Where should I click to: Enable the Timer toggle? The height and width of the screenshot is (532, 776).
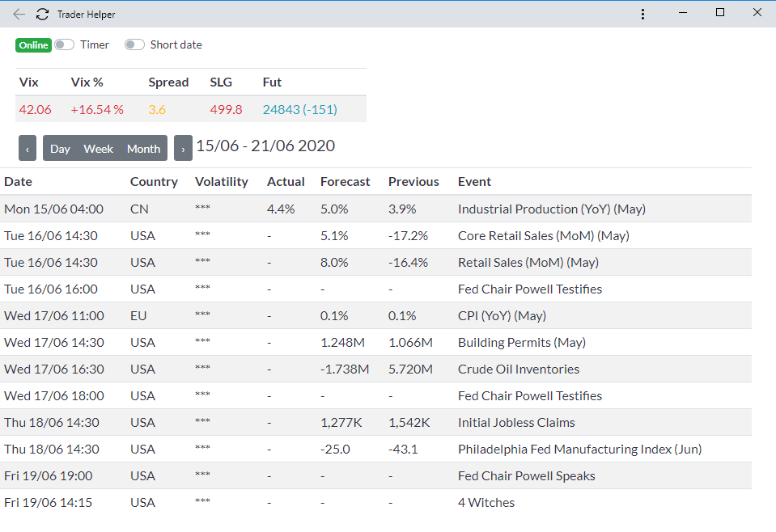[65, 45]
